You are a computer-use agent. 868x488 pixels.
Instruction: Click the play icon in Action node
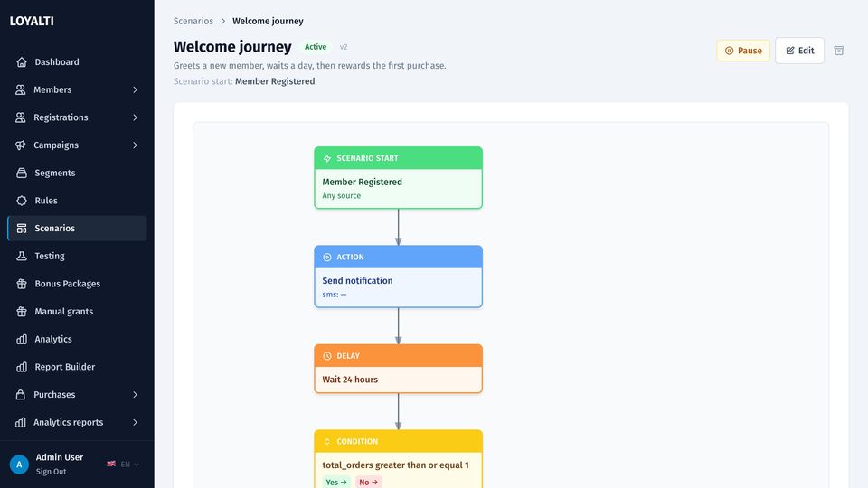(327, 258)
